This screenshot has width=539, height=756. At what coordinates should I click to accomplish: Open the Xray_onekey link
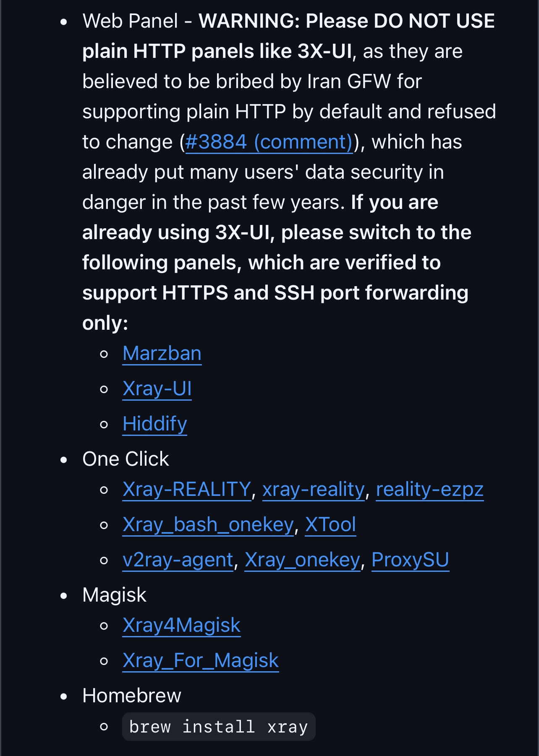point(303,560)
